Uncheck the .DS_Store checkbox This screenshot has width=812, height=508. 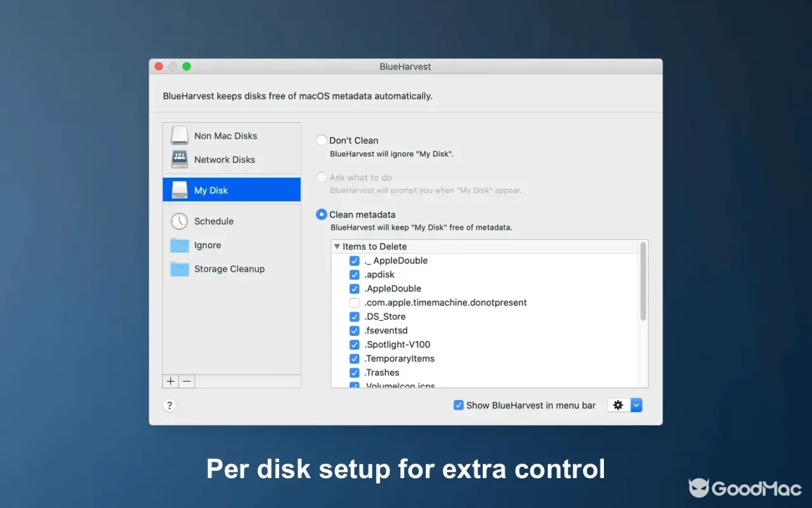pyautogui.click(x=355, y=317)
